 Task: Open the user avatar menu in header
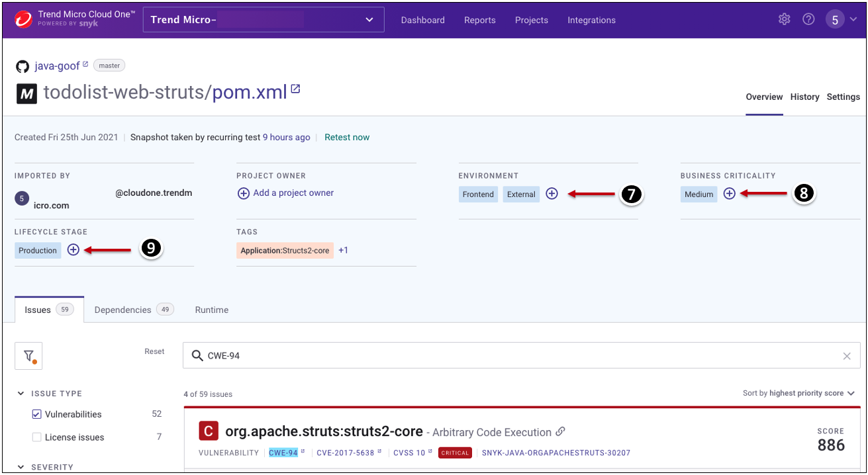click(835, 20)
